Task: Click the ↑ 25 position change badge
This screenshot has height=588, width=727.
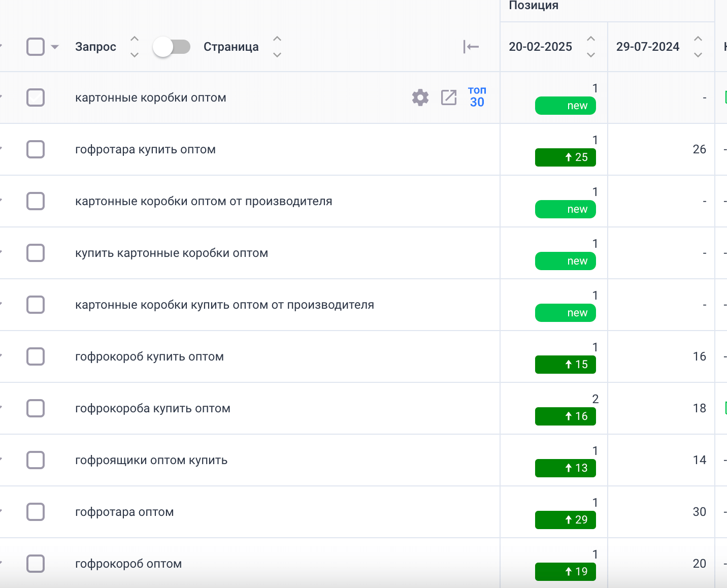Action: pyautogui.click(x=565, y=157)
